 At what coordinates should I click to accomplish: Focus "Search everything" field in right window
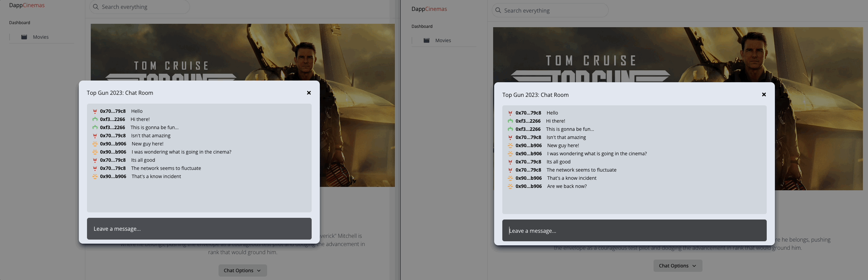pos(550,11)
